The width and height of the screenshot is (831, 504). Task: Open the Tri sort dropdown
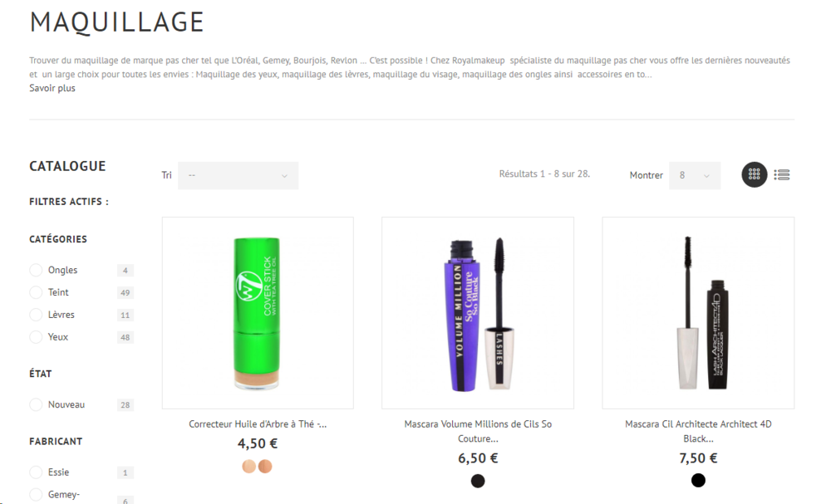[x=238, y=175]
